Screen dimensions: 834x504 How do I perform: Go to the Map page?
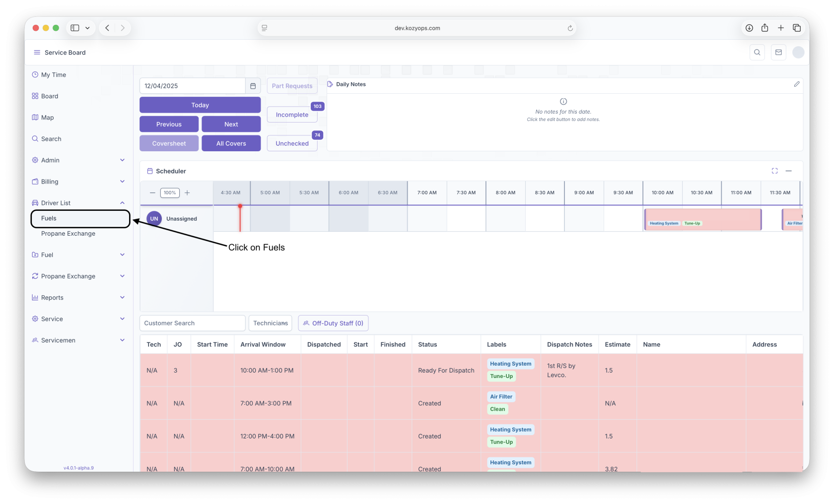tap(48, 118)
